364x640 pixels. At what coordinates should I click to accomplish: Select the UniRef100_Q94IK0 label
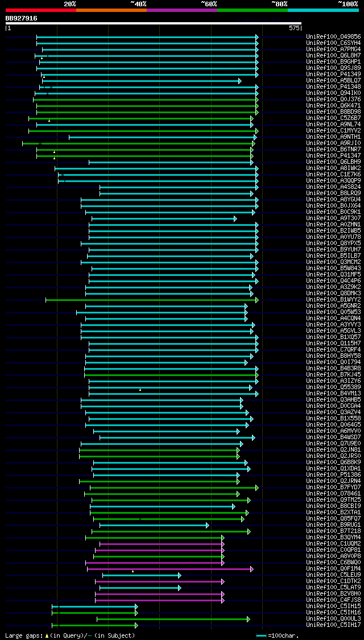click(x=333, y=93)
